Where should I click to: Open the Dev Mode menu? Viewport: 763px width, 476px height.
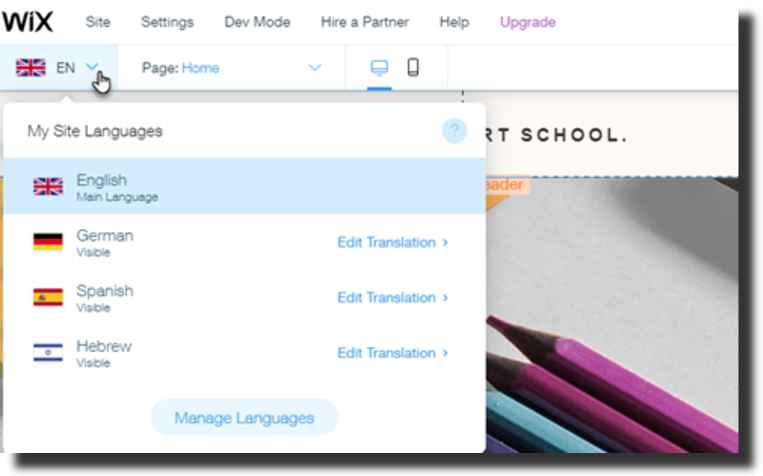[257, 22]
